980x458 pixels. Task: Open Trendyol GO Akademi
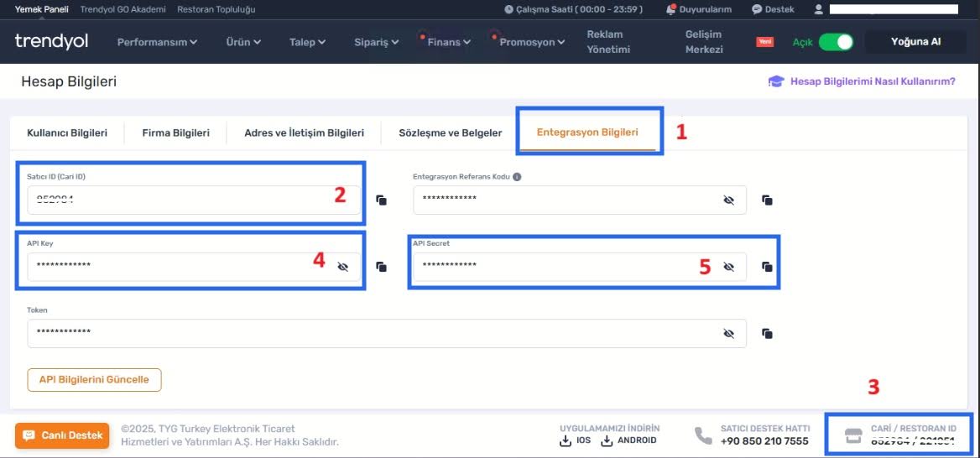point(123,9)
